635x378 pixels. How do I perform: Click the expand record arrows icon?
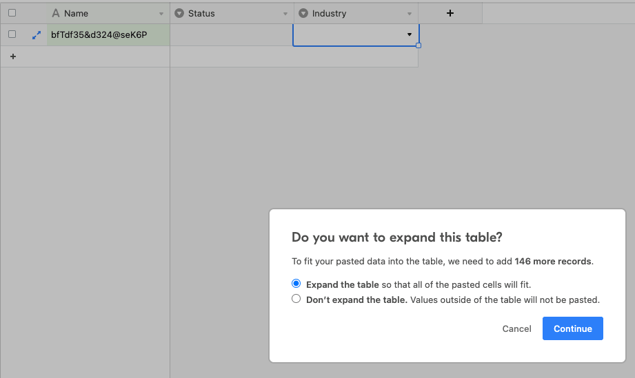point(36,35)
